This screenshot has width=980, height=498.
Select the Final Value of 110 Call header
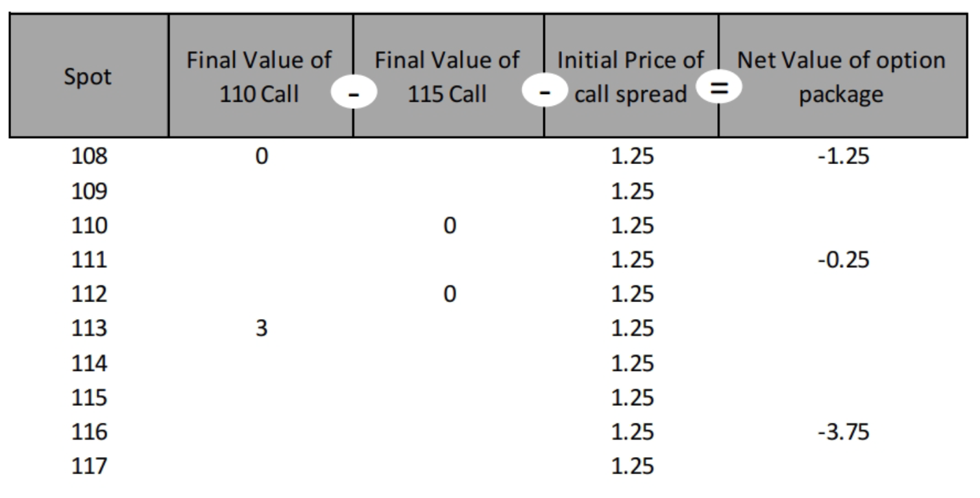point(260,78)
